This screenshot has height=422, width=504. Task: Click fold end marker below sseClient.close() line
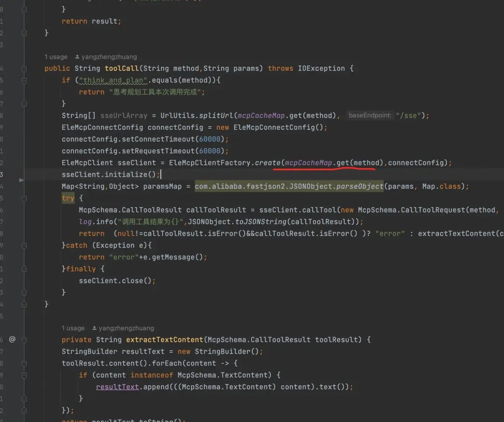(x=24, y=292)
